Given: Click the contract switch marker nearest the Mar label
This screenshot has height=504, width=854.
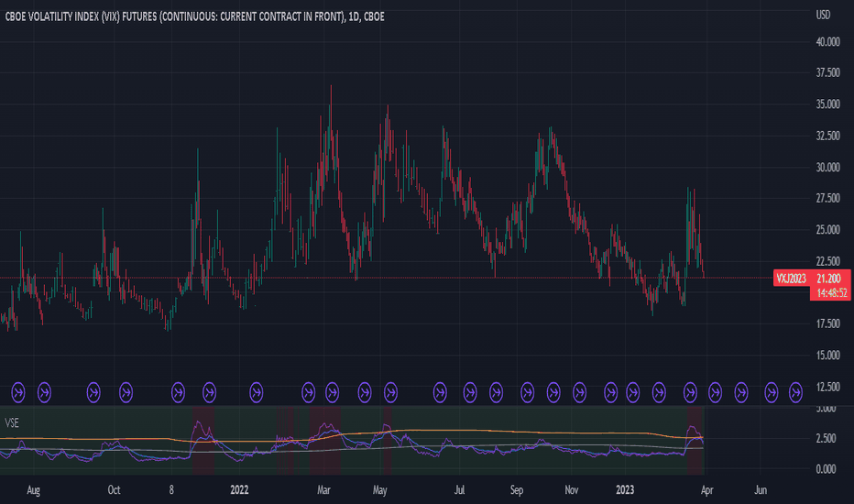Looking at the screenshot, I should 332,392.
